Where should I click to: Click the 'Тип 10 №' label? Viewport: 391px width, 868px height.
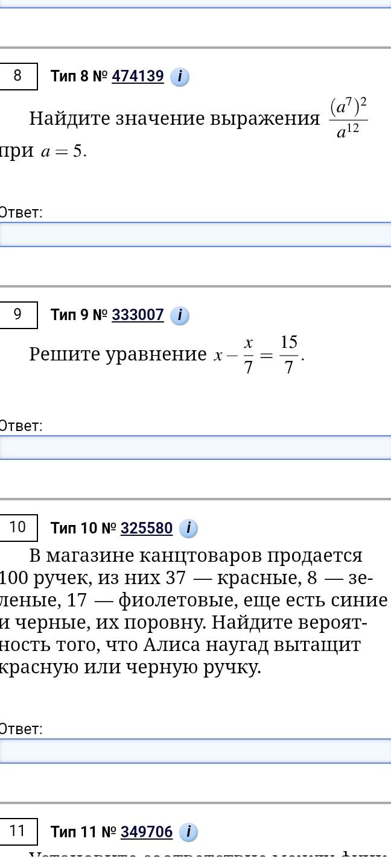pos(83,529)
